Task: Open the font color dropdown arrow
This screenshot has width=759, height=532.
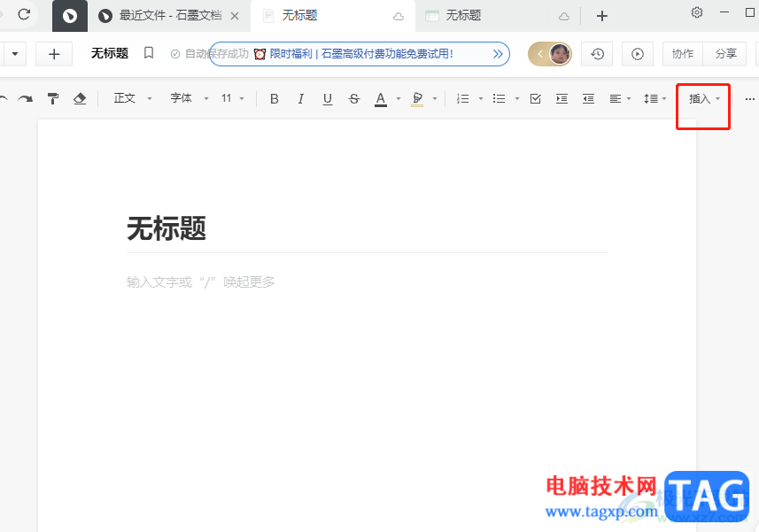Action: [x=399, y=98]
